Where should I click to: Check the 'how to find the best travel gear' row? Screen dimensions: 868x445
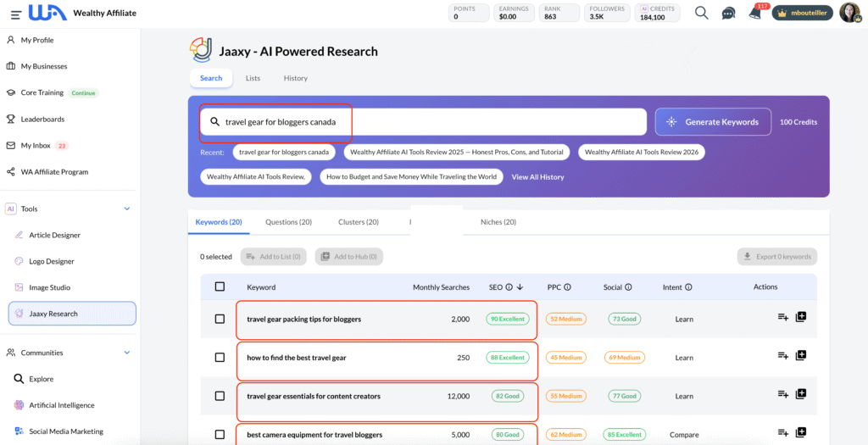tap(220, 358)
